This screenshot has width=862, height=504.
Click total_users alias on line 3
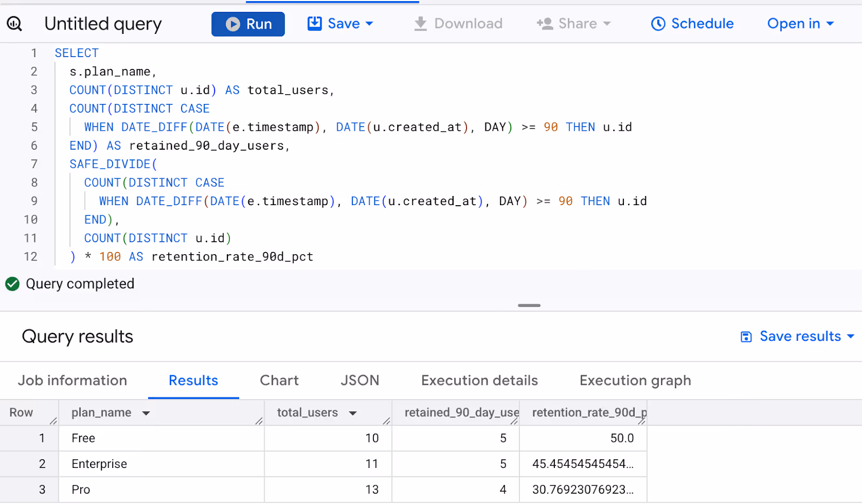[288, 90]
